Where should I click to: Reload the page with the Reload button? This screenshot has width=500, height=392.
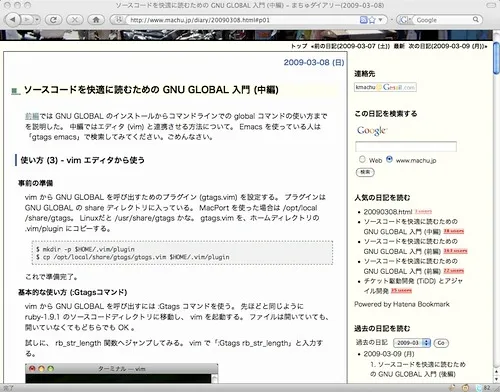click(53, 20)
